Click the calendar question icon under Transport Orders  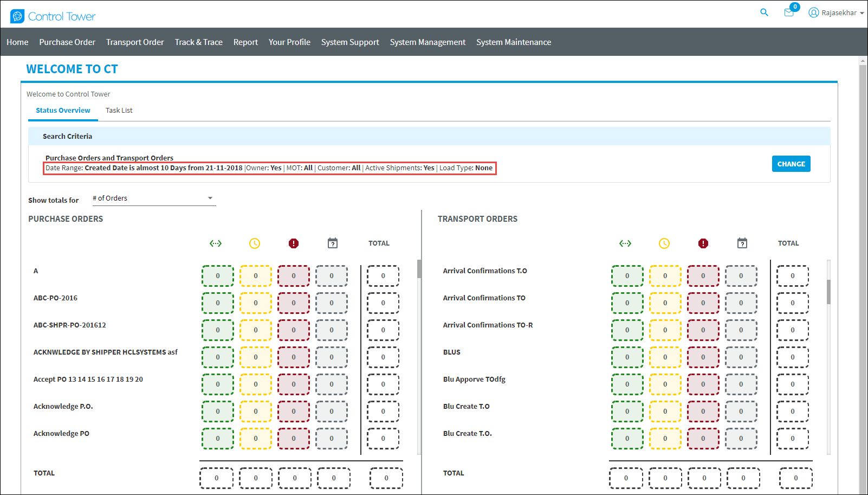click(742, 243)
